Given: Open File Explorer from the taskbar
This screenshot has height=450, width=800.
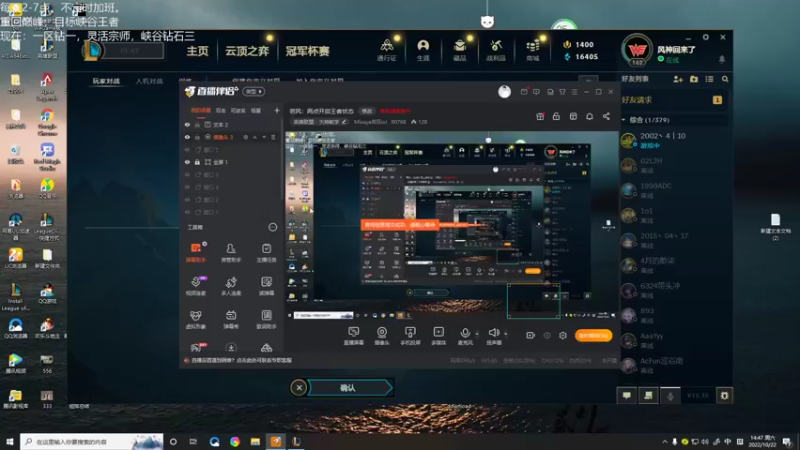Looking at the screenshot, I should click(255, 441).
